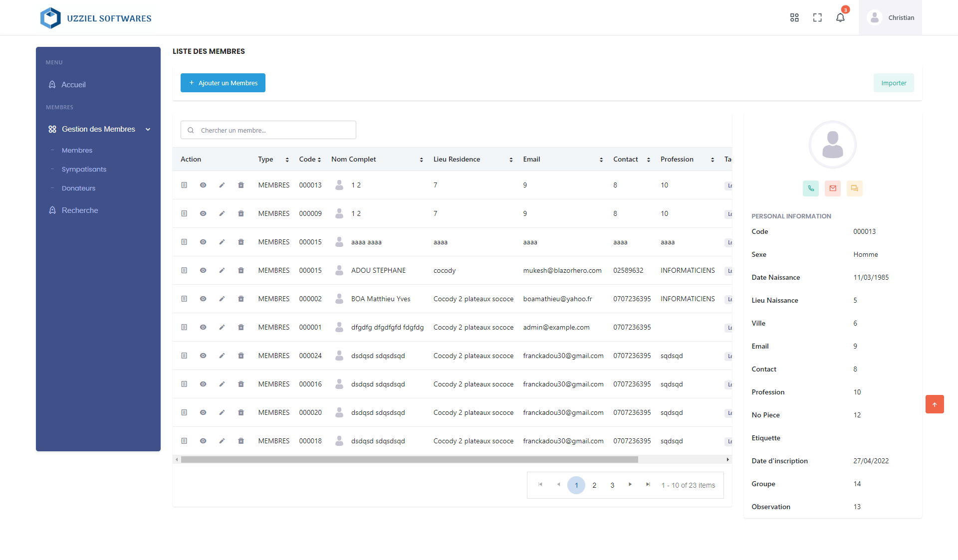
Task: View member 000013 using eye icon
Action: pos(203,185)
